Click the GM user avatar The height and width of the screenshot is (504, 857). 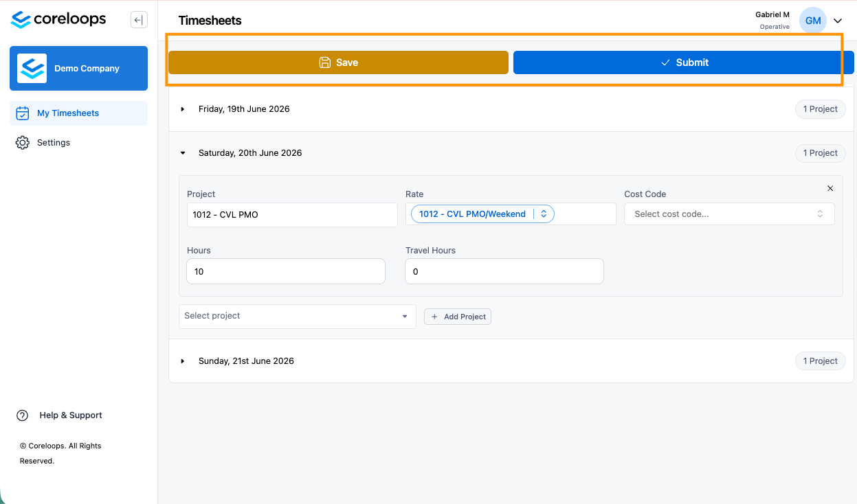(x=813, y=21)
